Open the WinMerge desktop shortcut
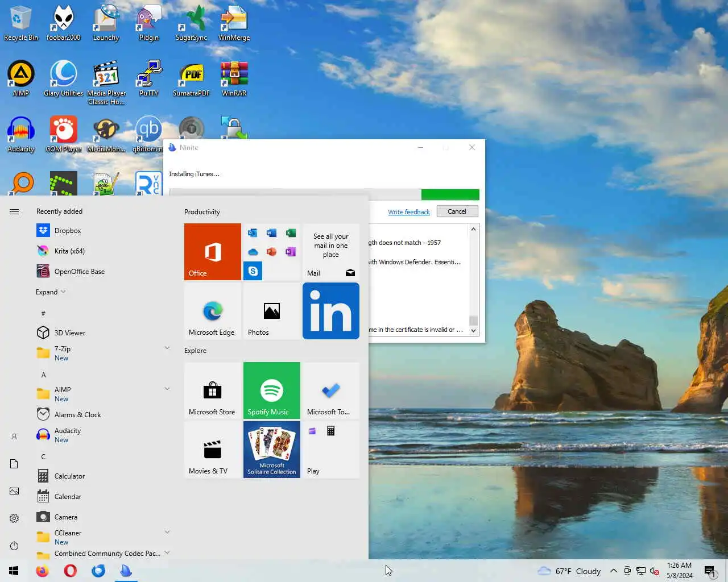This screenshot has width=728, height=582. [x=234, y=23]
